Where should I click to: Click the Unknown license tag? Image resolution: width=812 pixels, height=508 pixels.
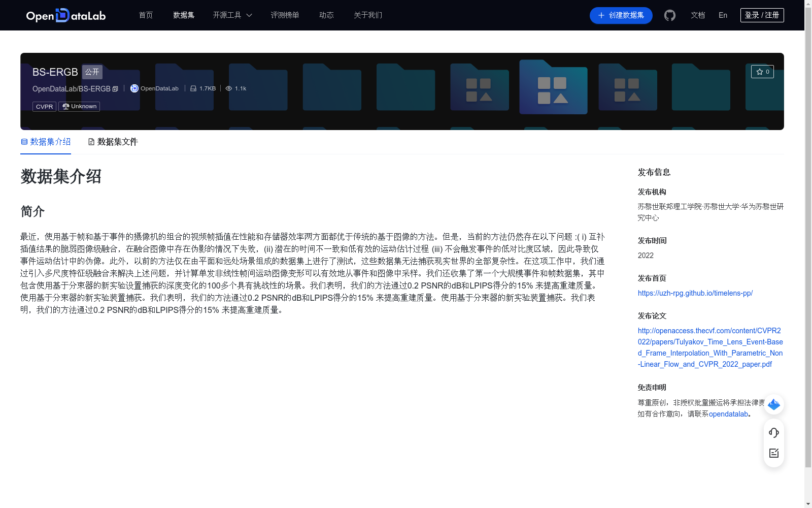pyautogui.click(x=79, y=107)
